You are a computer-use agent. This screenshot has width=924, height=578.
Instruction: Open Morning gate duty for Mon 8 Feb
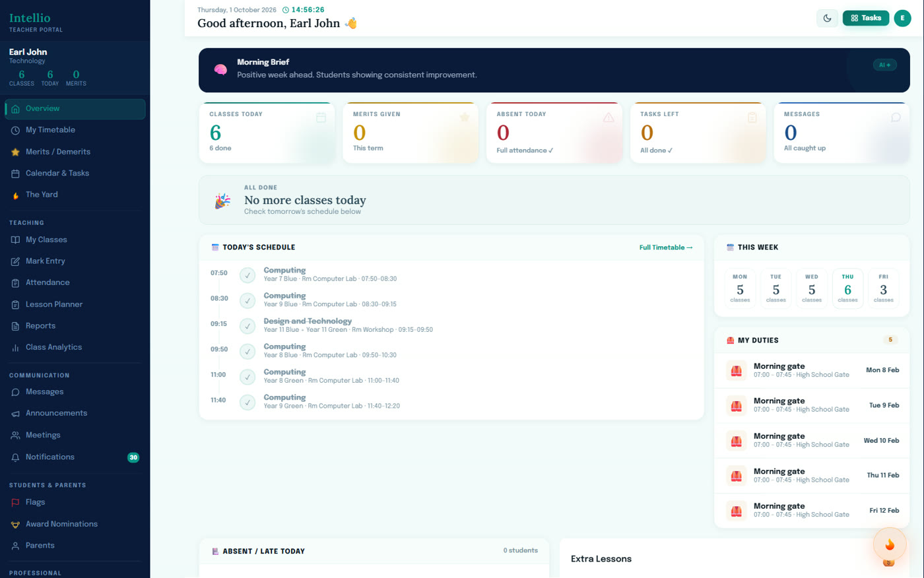point(812,370)
